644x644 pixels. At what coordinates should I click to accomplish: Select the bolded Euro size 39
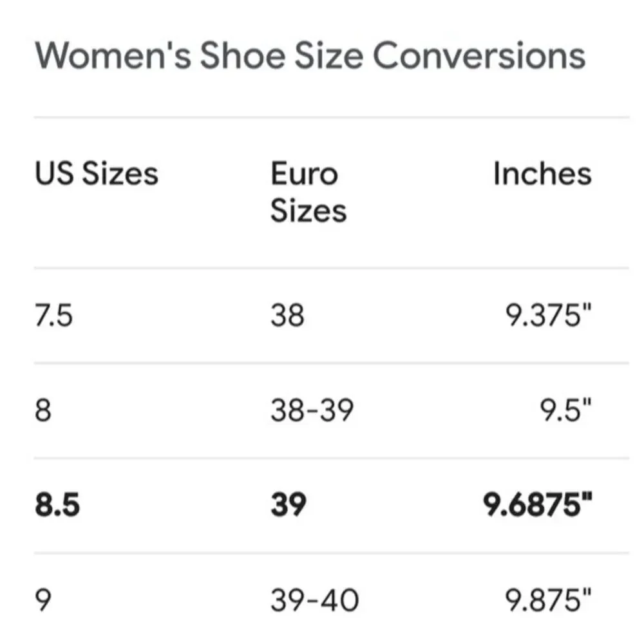coord(288,506)
